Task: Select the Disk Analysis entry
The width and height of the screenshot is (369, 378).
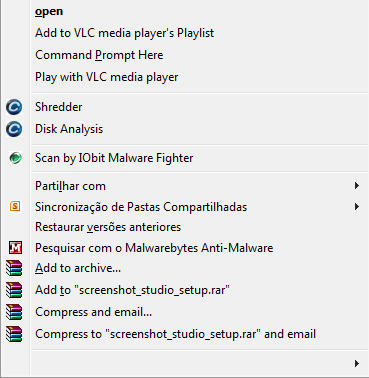Action: [69, 129]
